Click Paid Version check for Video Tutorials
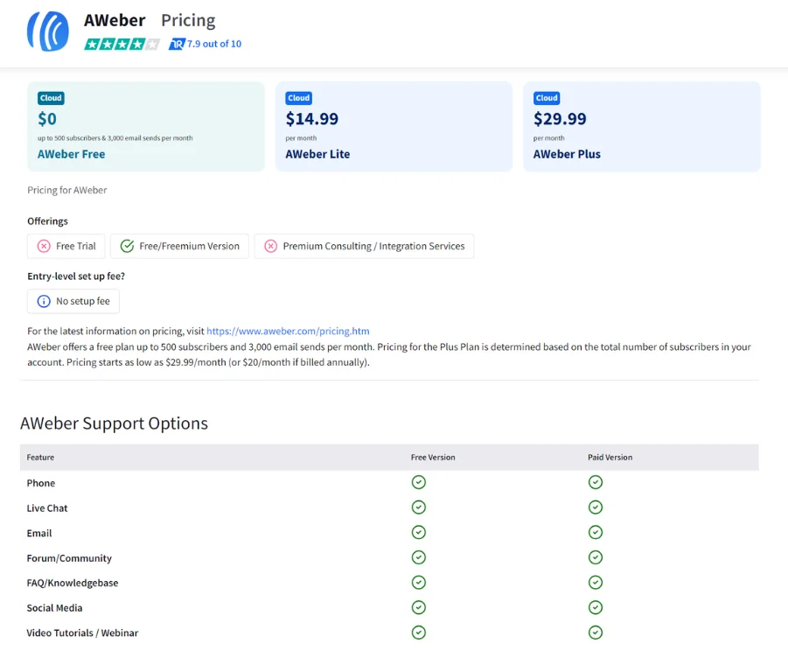This screenshot has width=788, height=672. tap(596, 633)
